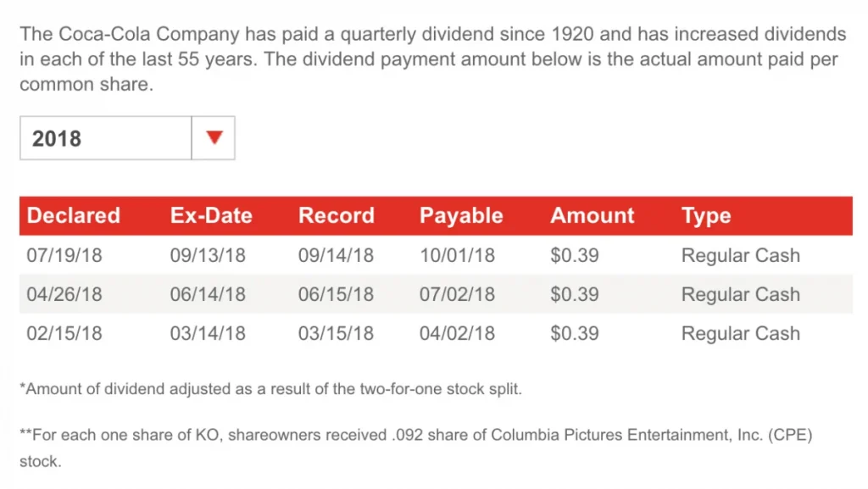Viewport: 868px width, 489px height.
Task: Select the Type column header
Action: [706, 216]
